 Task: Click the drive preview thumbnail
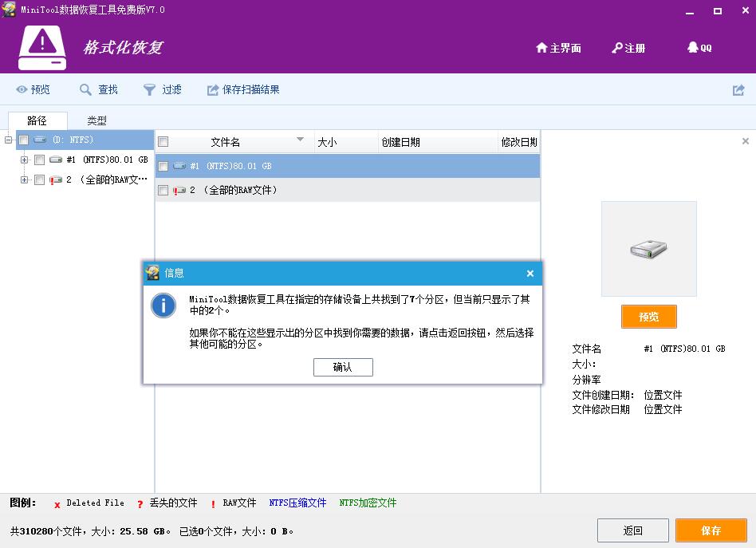coord(648,248)
